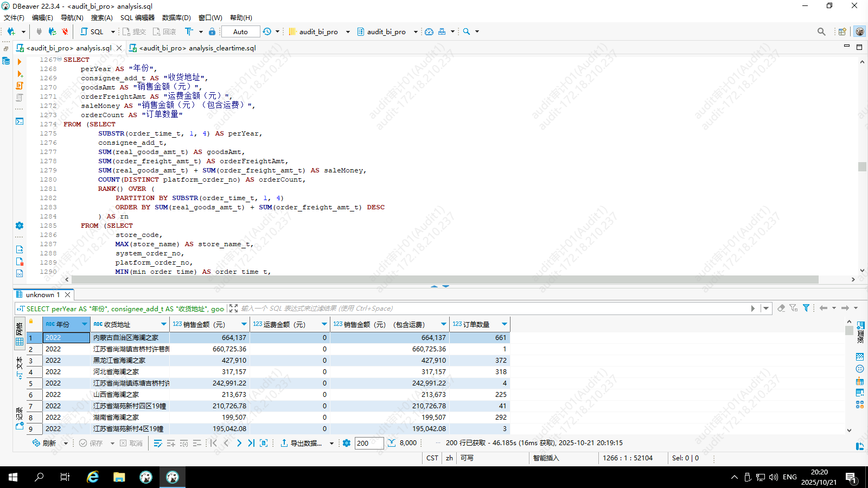Image resolution: width=868 pixels, height=488 pixels.
Task: Open the database dashboard gauge icon
Action: coord(429,31)
